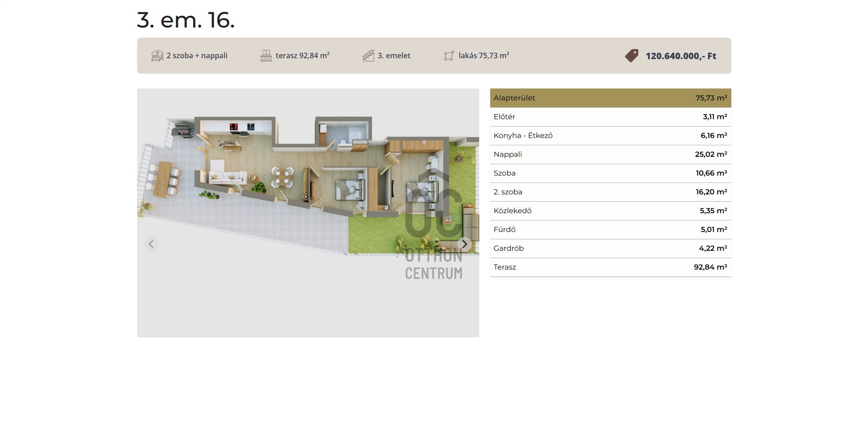Select the Közlekedő row

[x=610, y=211]
